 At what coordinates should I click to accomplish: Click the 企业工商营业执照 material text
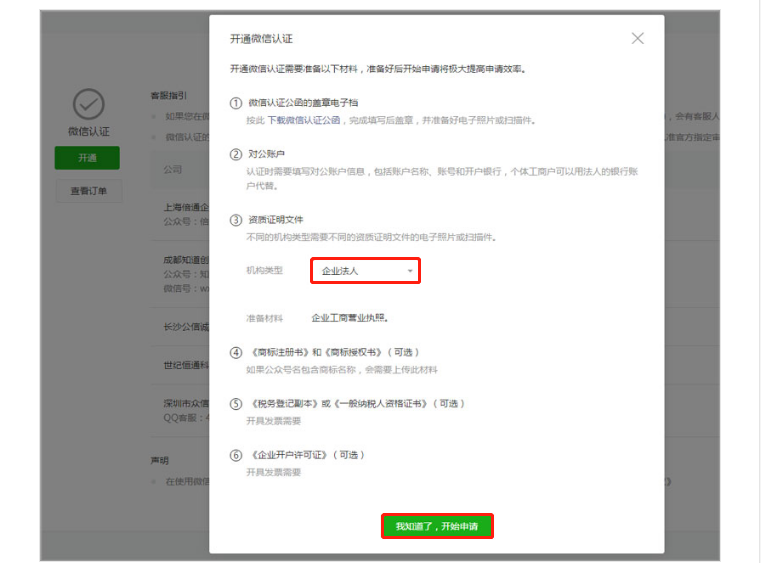tap(349, 318)
